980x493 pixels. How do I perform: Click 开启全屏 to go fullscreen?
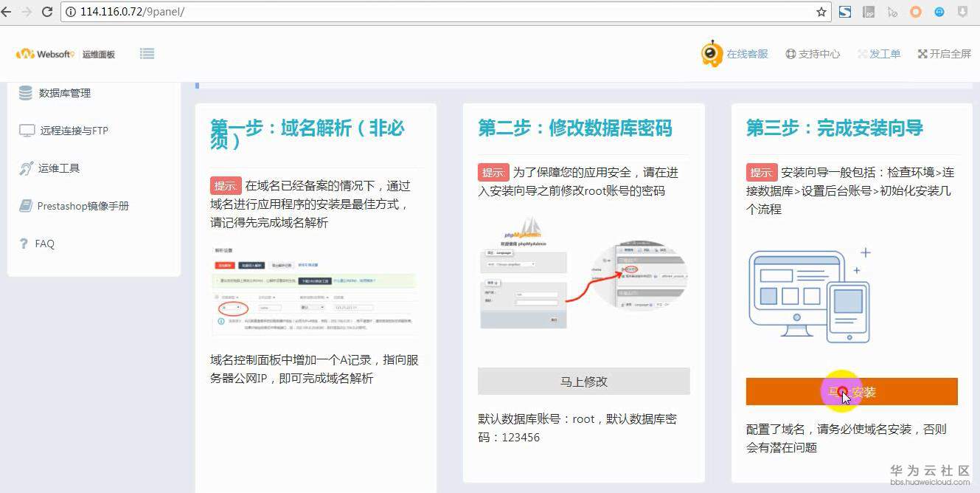tap(945, 54)
